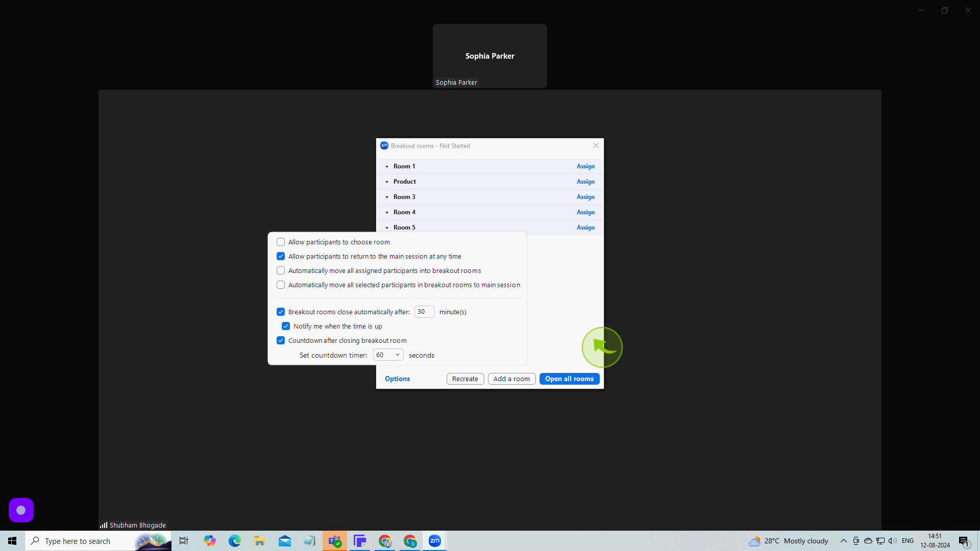980x551 pixels.
Task: Launch Copilot from the taskbar
Action: 209,541
